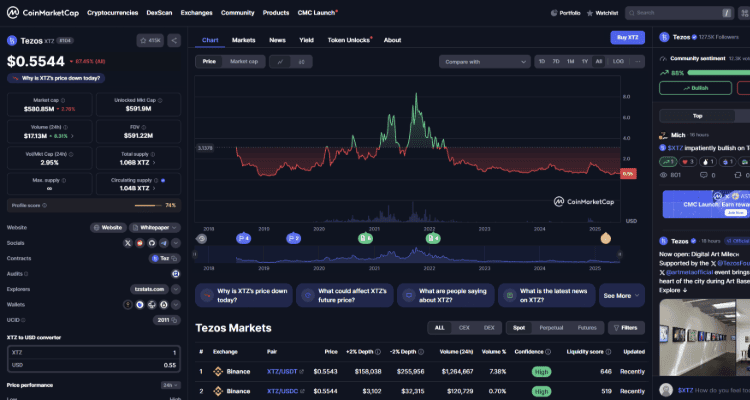The image size is (750, 400).
Task: Click the green document marker near 2021
Action: coord(365,238)
